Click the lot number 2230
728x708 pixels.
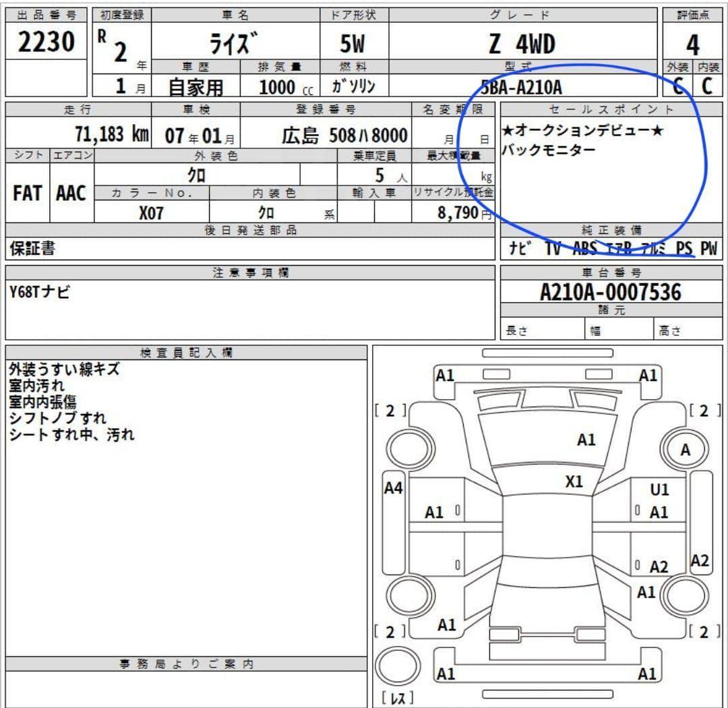click(x=46, y=42)
